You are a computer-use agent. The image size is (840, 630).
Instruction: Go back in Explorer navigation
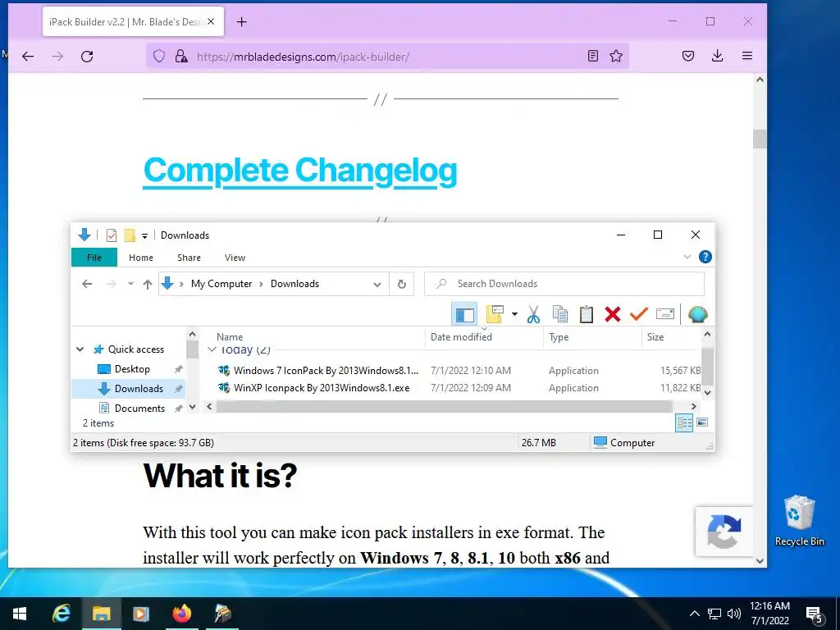[87, 284]
